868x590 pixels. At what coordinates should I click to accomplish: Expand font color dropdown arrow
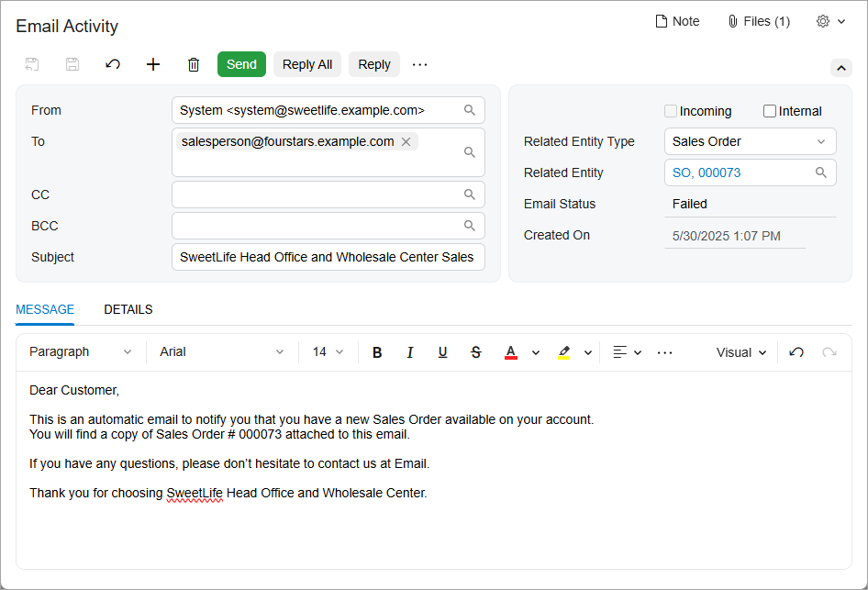tap(536, 352)
